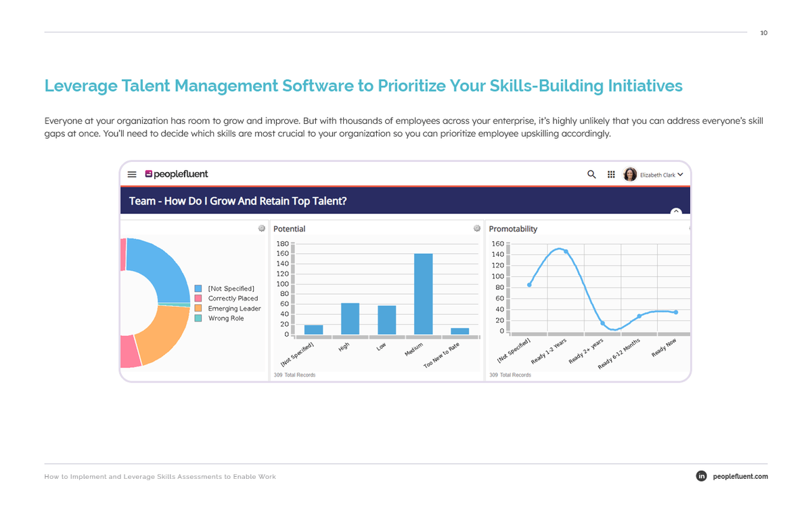Screen dimensions: 812x508
Task: Open the donut chart's settings gear
Action: 262,228
